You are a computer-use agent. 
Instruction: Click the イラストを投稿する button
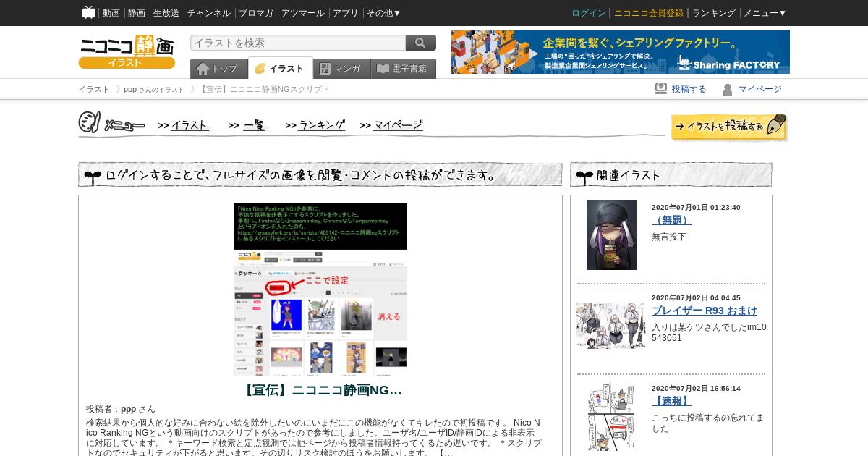pyautogui.click(x=729, y=127)
